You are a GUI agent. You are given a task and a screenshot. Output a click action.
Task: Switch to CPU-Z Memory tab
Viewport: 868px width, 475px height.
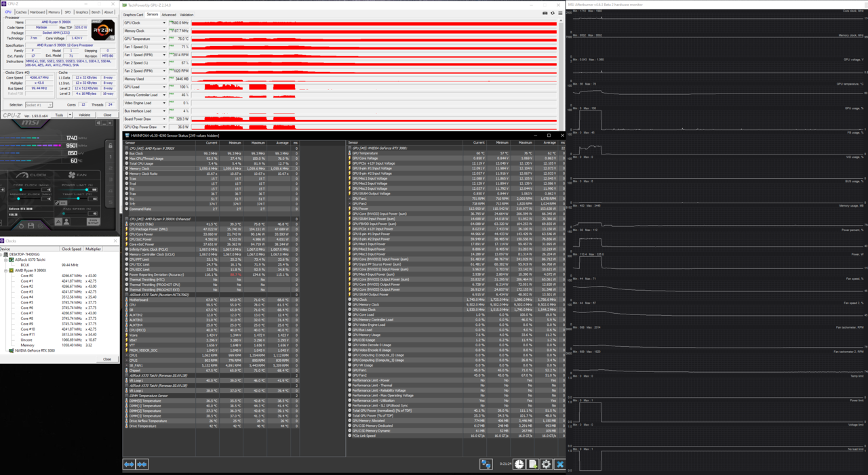[x=54, y=12]
